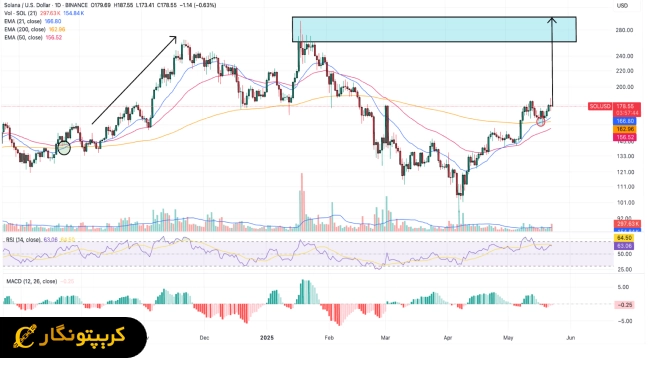Click the red circle marker near May
The height and width of the screenshot is (365, 650).
tap(541, 122)
